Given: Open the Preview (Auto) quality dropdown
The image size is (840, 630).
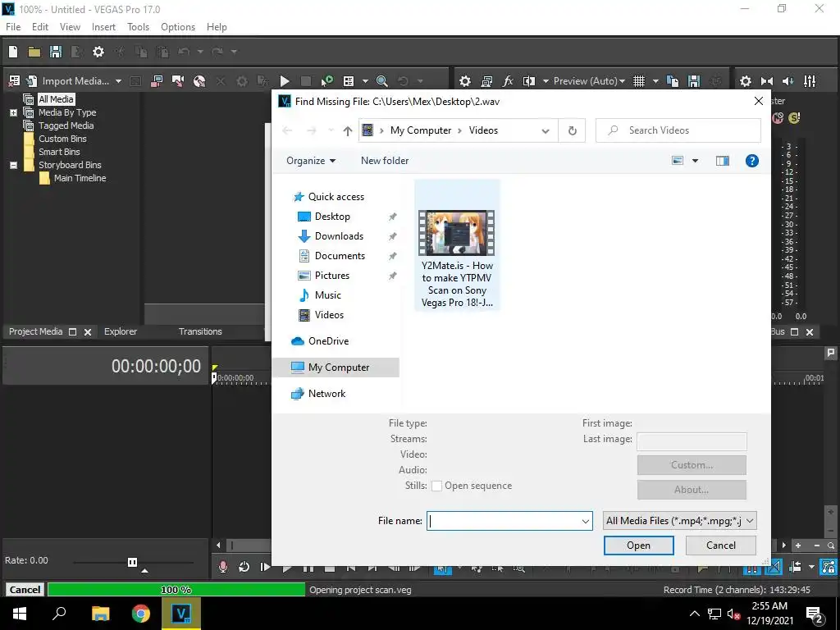Looking at the screenshot, I should tap(589, 81).
